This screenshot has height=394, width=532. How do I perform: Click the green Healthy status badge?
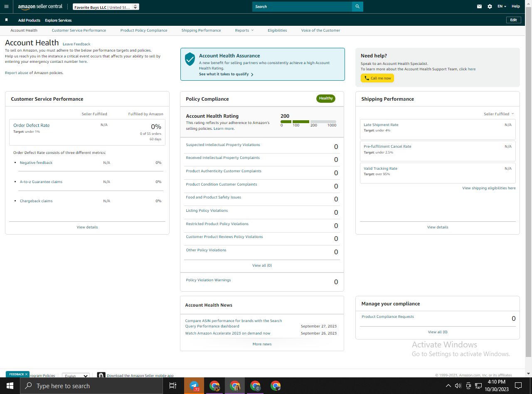point(326,99)
